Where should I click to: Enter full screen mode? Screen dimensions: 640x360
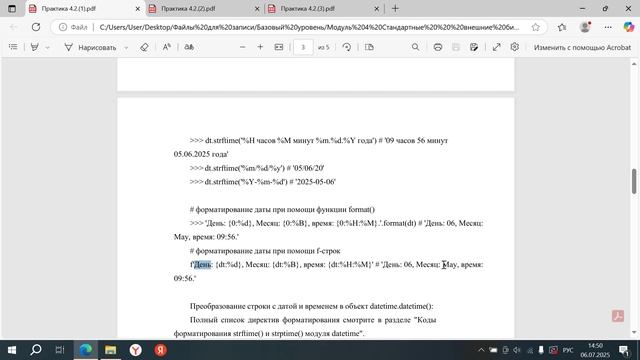tap(496, 47)
